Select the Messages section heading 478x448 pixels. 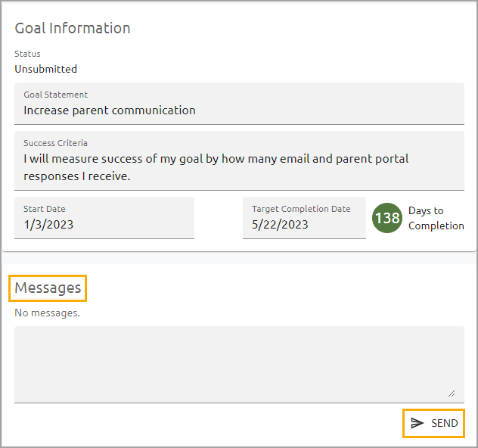pyautogui.click(x=48, y=288)
